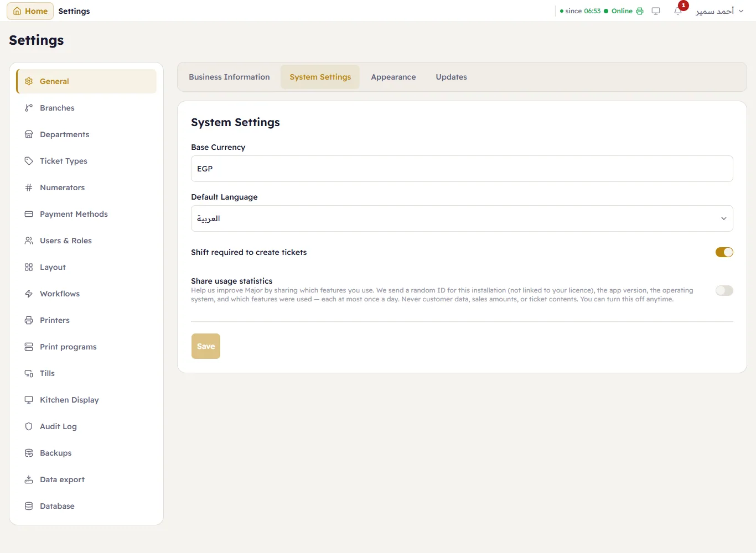The width and height of the screenshot is (756, 553).
Task: Open notifications bell in top bar
Action: pos(678,11)
